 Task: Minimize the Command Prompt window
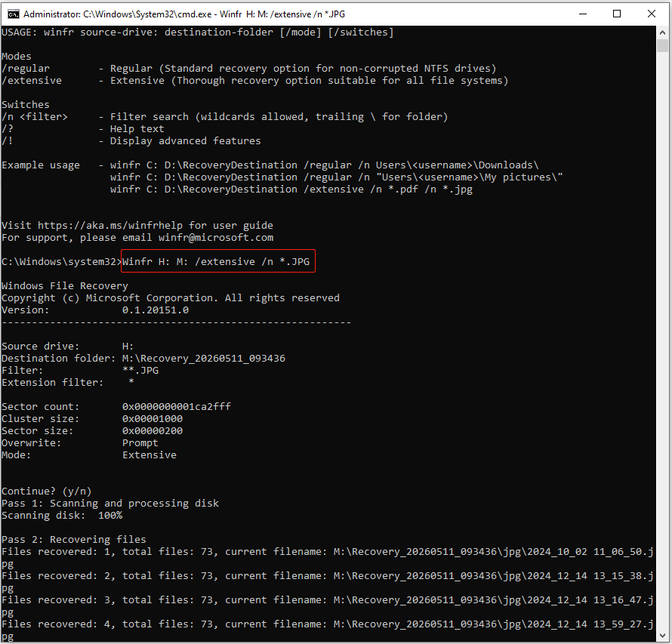coord(583,14)
